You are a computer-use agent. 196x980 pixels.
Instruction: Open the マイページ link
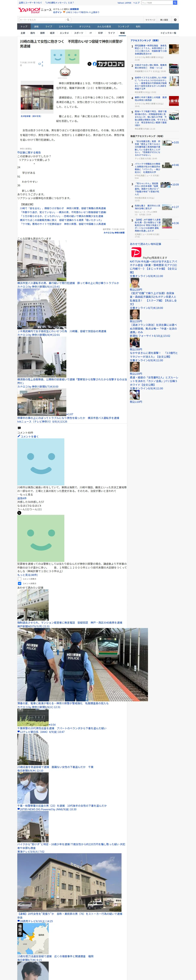point(150,20)
